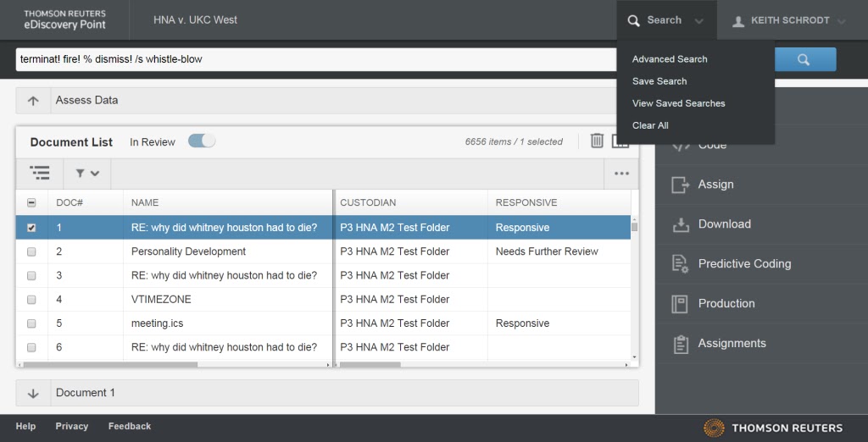Click the Feedback link in footer
868x442 pixels.
point(130,426)
